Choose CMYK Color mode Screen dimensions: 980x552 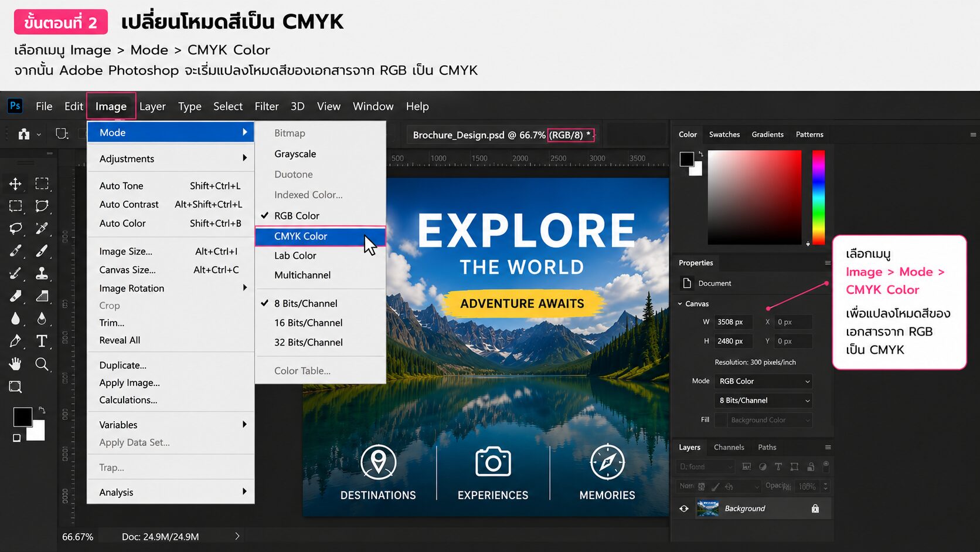[321, 236]
